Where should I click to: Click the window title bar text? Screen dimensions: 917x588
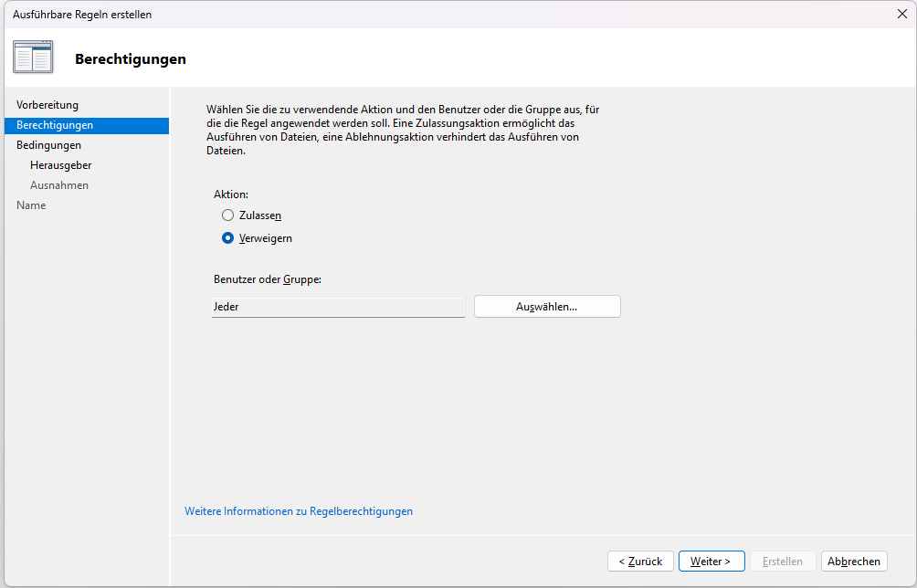82,15
